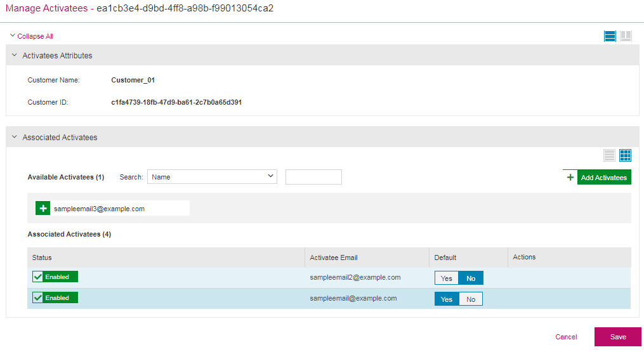Collapse the Activatees Attributes section
Screen dimensions: 644x352
(x=15, y=56)
